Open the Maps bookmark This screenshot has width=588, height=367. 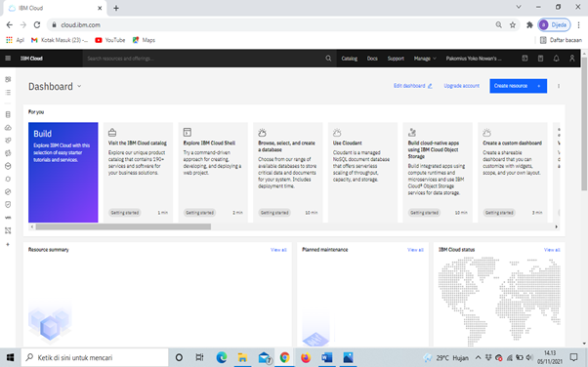point(144,40)
